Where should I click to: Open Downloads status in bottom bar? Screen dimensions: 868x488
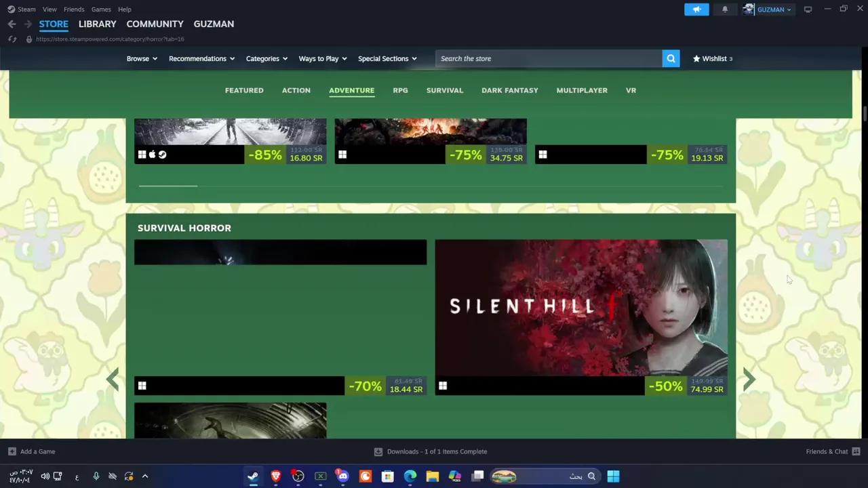431,451
